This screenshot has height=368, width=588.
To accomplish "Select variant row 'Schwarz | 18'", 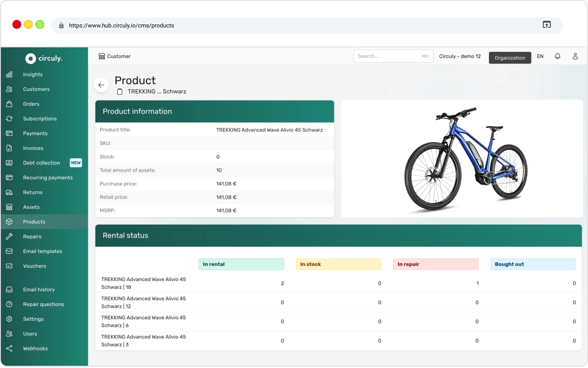I will point(339,283).
